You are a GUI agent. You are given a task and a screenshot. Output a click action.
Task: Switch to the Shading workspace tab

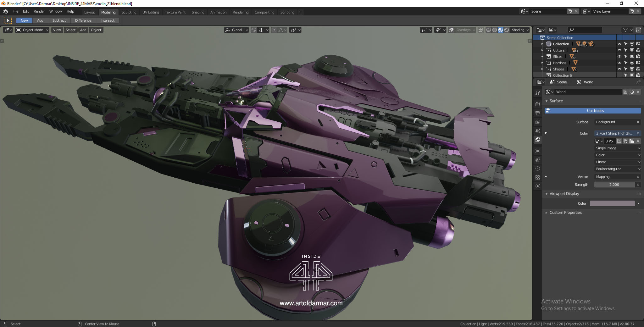pyautogui.click(x=198, y=12)
